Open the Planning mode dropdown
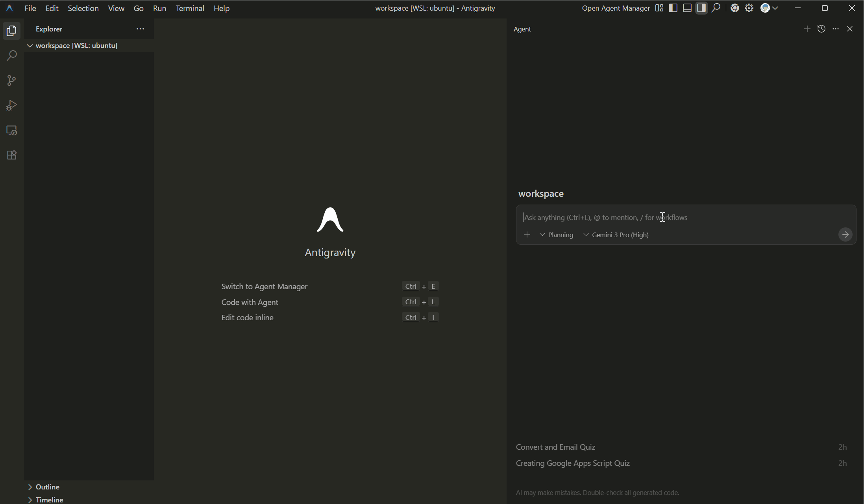 pyautogui.click(x=557, y=235)
